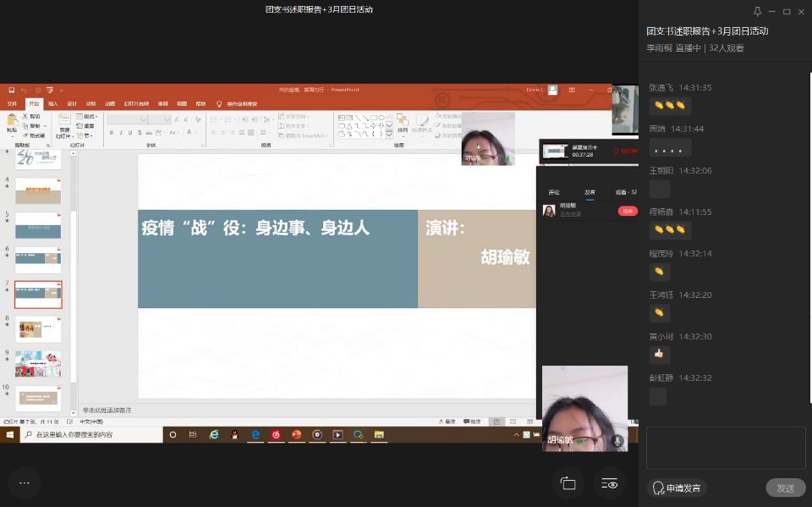Viewport: 812px width, 507px height.
Task: Click the Windows Start button
Action: [10, 434]
